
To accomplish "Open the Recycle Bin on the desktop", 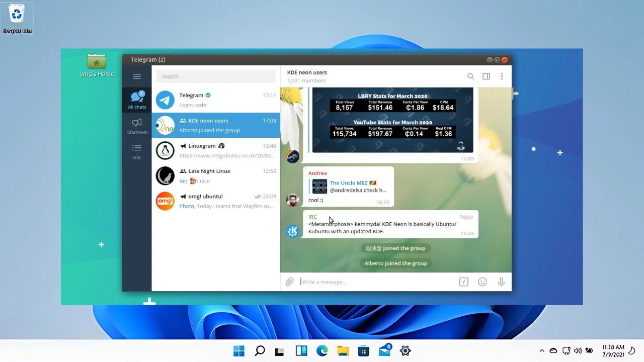I will (17, 19).
